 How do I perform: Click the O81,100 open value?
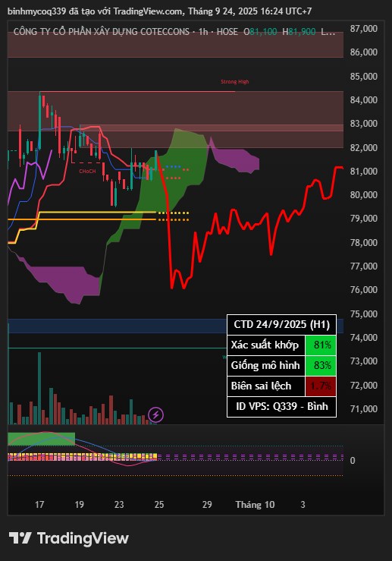click(x=260, y=32)
